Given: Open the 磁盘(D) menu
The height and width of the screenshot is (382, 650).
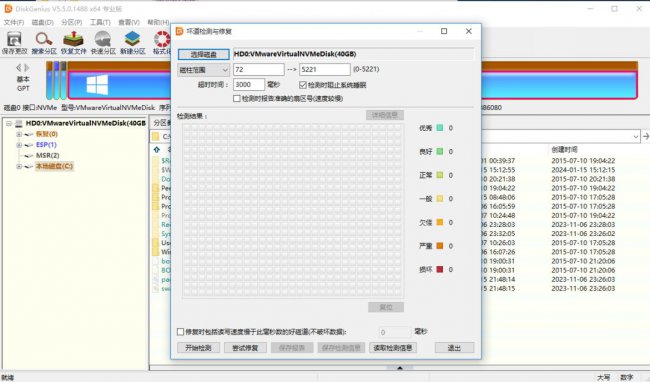Looking at the screenshot, I should tap(43, 22).
